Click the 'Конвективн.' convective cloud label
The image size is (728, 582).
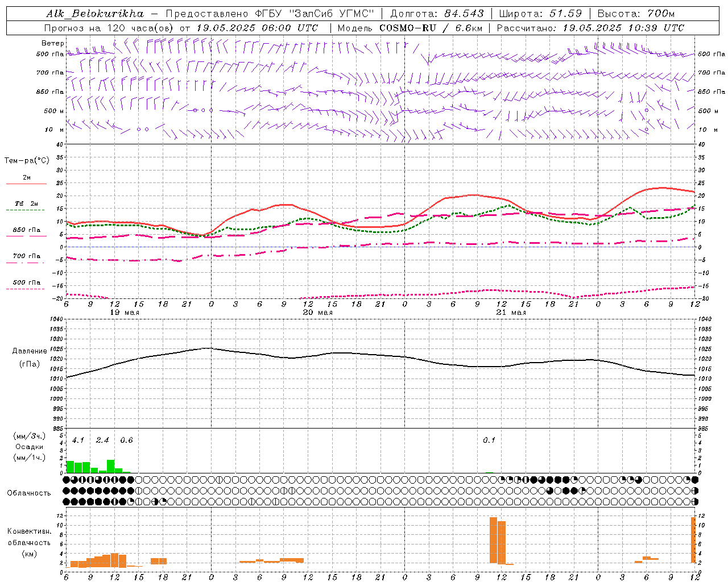[29, 531]
